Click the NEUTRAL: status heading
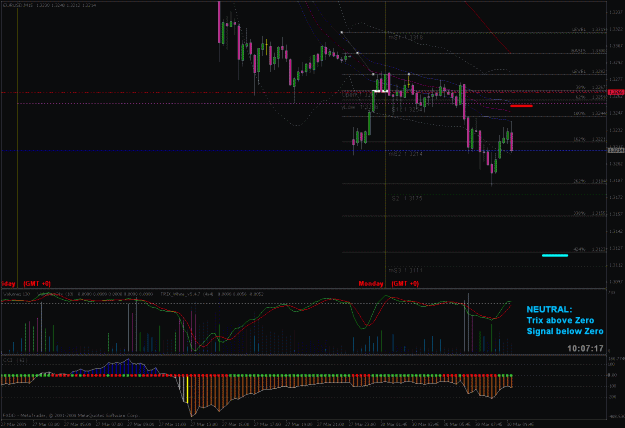625x428 pixels. pyautogui.click(x=549, y=309)
